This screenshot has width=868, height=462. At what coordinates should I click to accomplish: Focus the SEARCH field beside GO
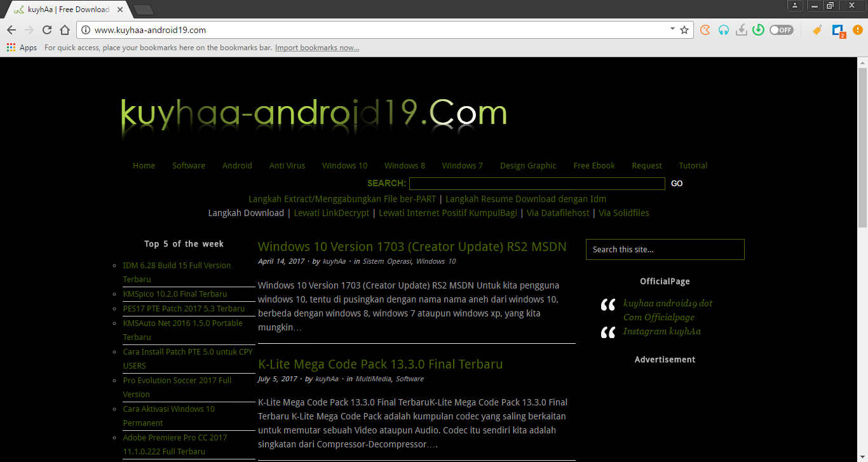[537, 184]
